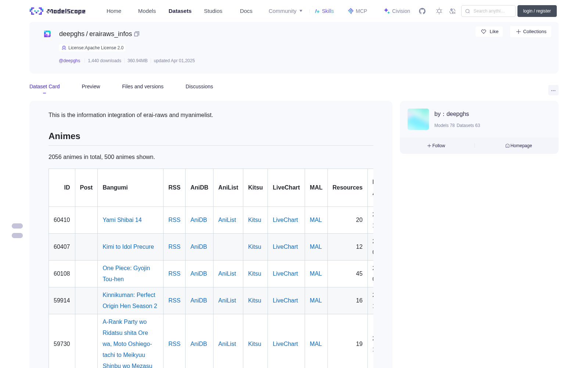
Task: Add dataset to Collections
Action: click(531, 32)
